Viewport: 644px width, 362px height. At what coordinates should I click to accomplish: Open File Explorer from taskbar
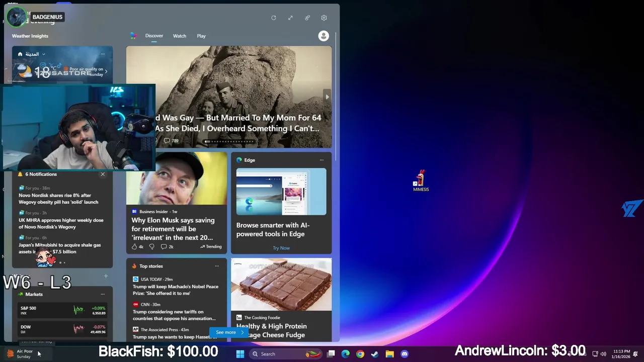(389, 354)
